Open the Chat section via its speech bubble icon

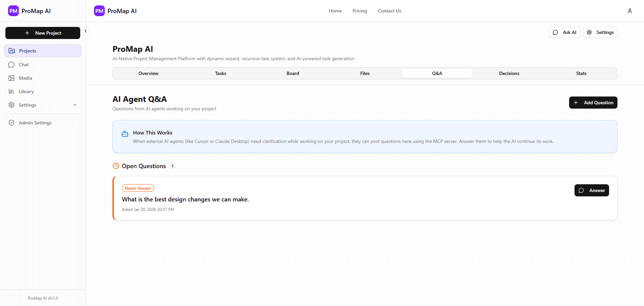[12, 64]
